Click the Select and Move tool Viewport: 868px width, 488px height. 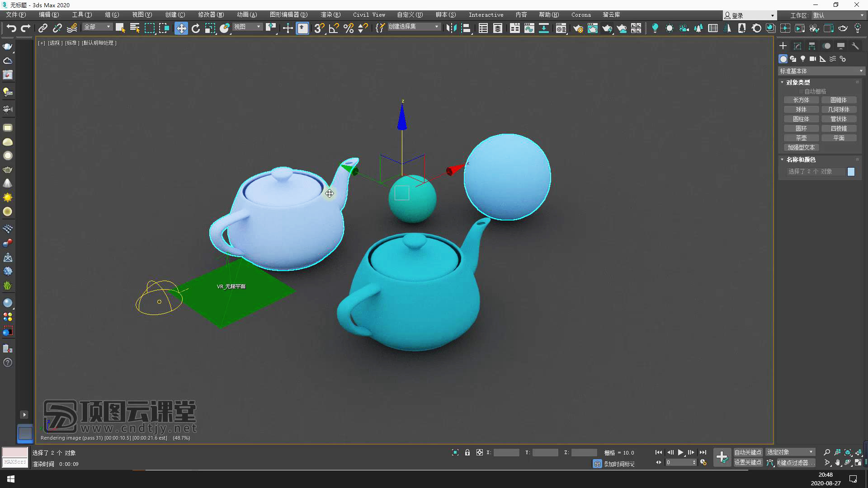[181, 28]
